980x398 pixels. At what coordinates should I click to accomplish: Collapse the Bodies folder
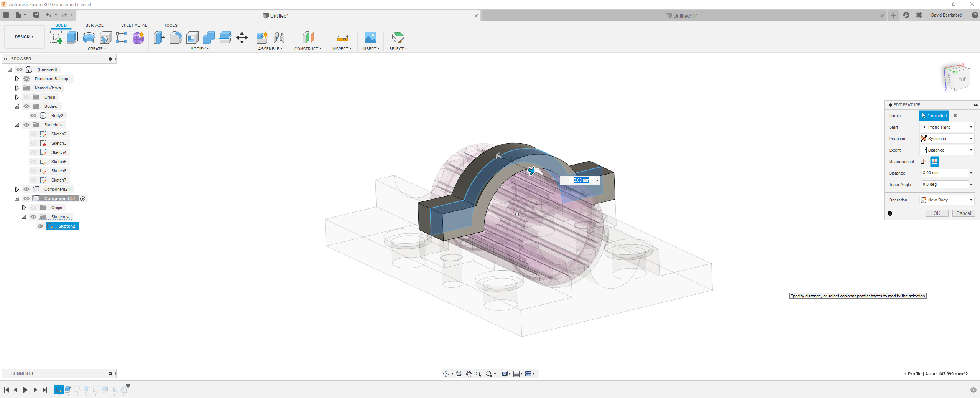(17, 106)
